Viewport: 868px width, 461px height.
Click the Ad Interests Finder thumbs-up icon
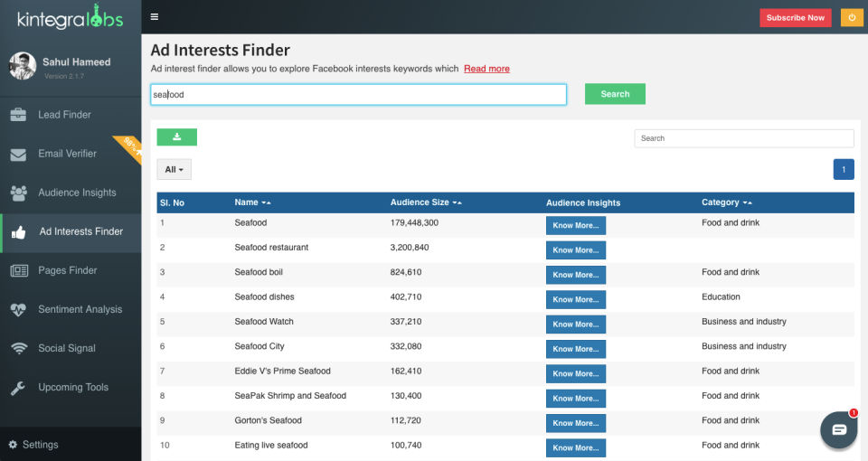(19, 232)
